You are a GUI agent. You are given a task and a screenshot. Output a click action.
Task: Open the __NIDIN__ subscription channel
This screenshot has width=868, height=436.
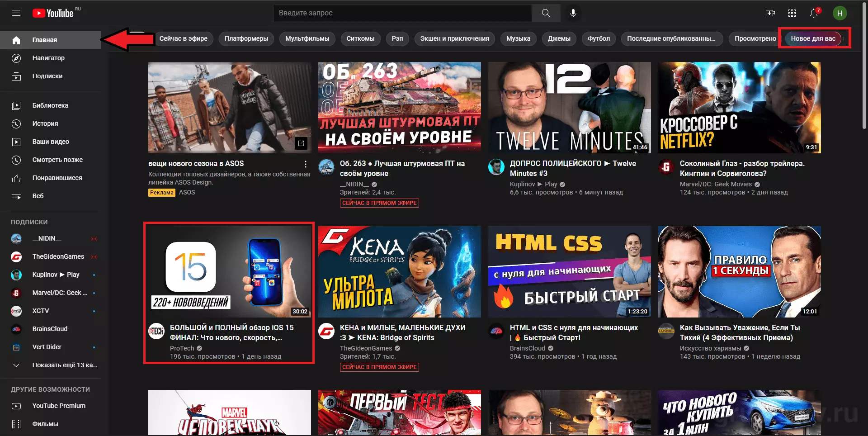pos(51,238)
